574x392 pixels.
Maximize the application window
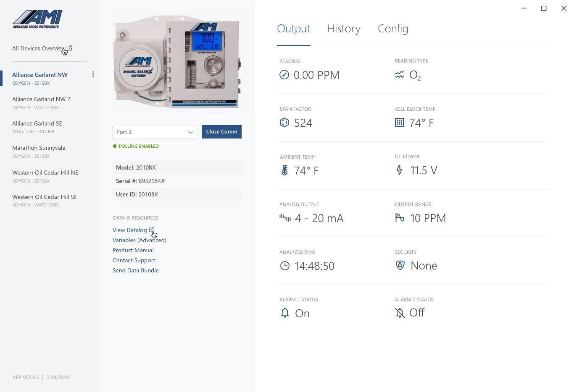pos(544,8)
